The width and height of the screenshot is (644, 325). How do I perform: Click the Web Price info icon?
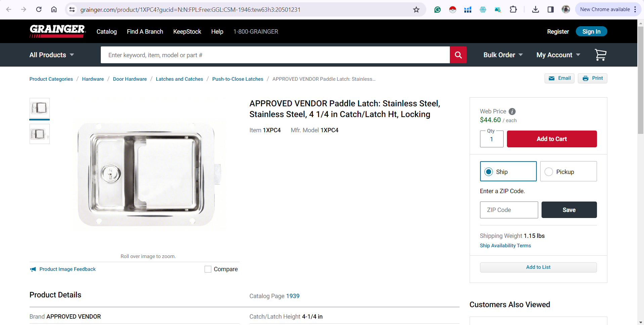click(512, 111)
